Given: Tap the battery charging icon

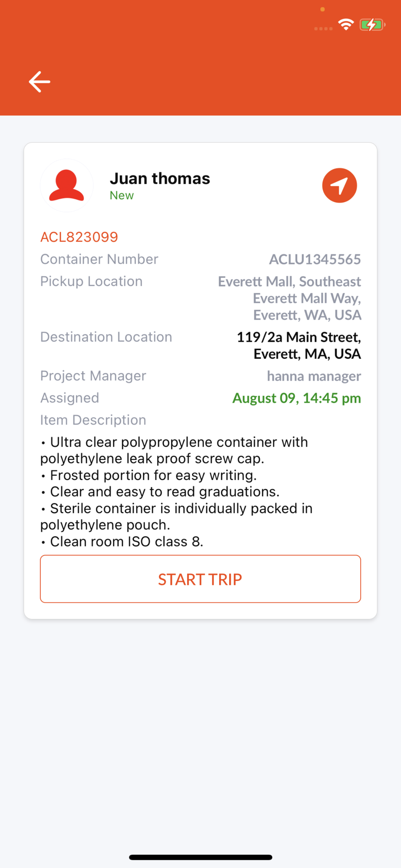Looking at the screenshot, I should (372, 25).
